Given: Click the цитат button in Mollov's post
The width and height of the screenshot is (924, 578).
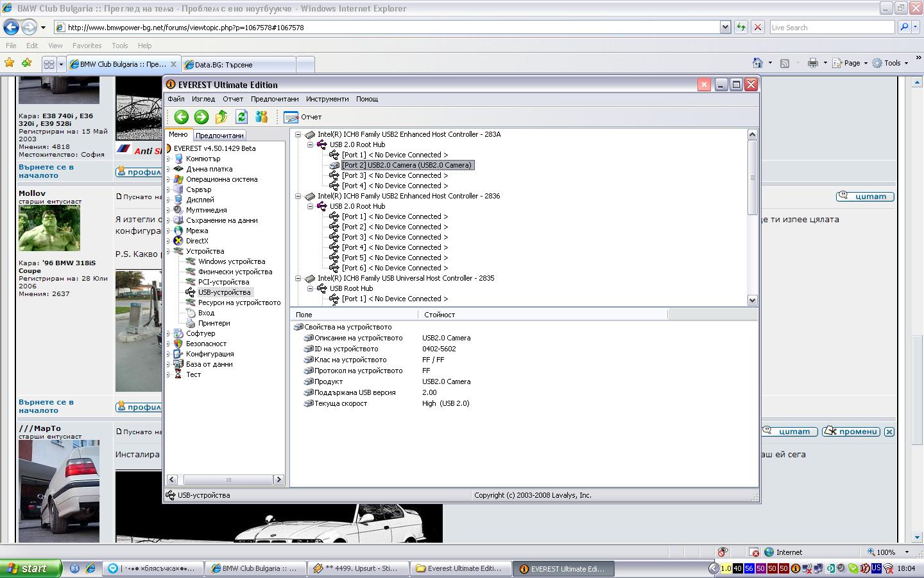Looking at the screenshot, I should click(865, 197).
